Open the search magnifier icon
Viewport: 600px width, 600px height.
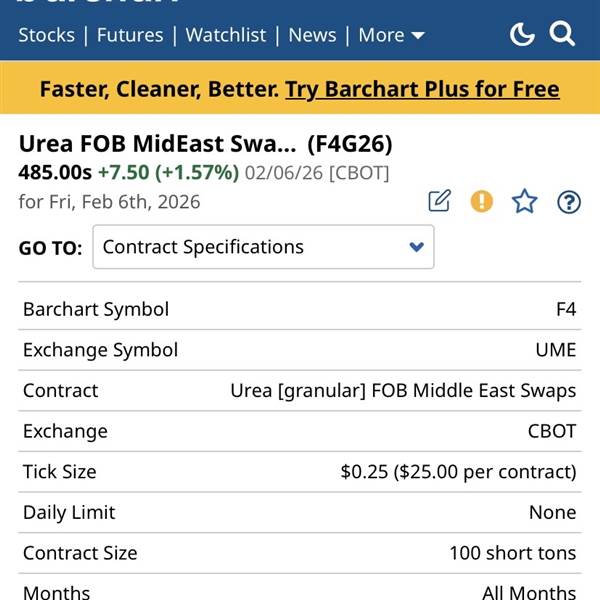pyautogui.click(x=563, y=35)
